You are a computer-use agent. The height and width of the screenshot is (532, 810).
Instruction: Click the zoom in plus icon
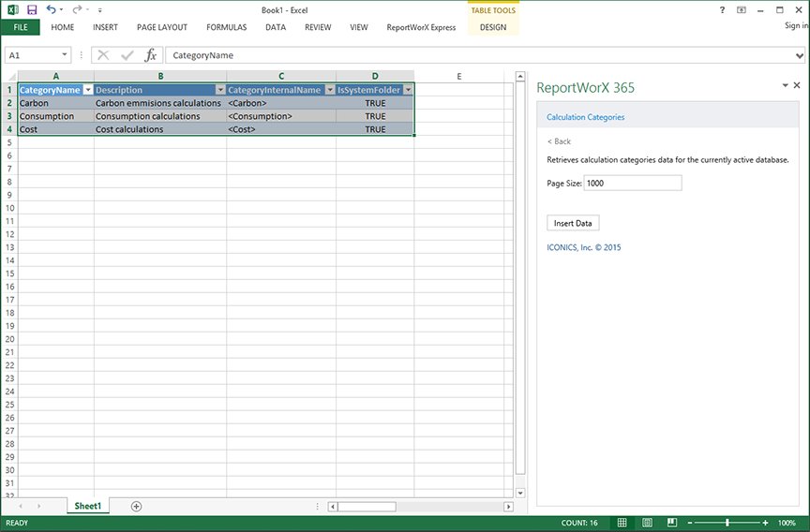(x=766, y=523)
